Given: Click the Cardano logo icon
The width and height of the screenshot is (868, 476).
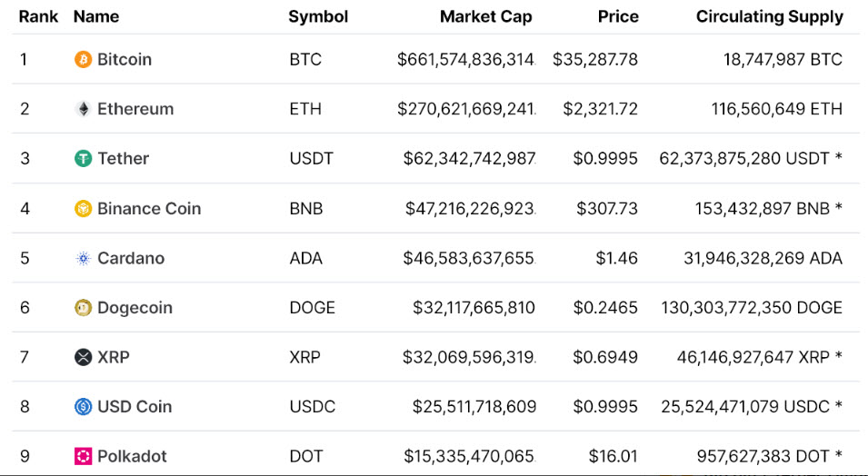Looking at the screenshot, I should [x=83, y=258].
